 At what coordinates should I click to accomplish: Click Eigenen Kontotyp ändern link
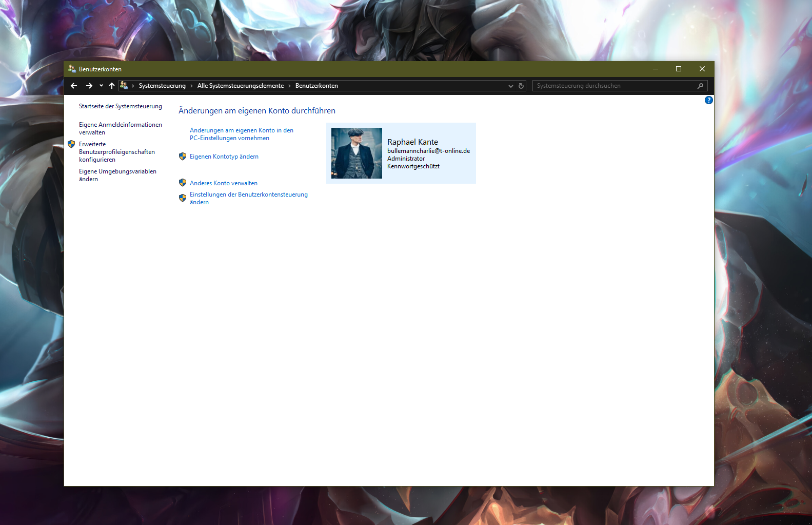[224, 157]
